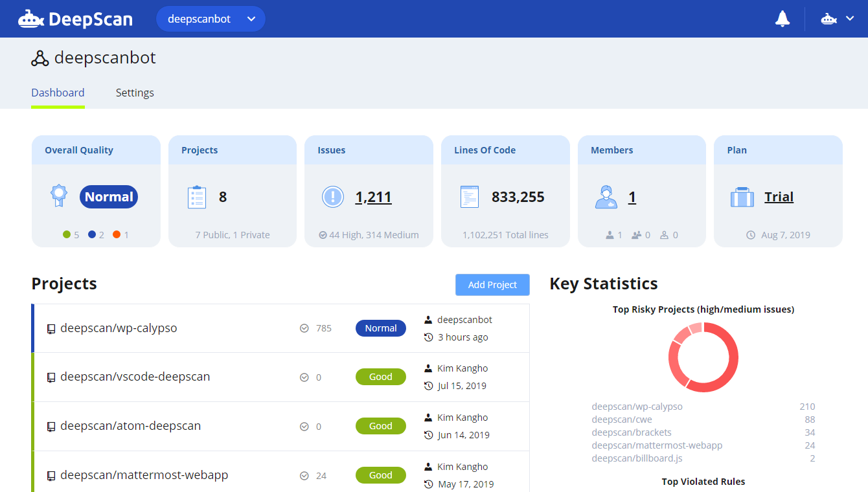The image size is (868, 492).
Task: Click the history icon next to 3 hours ago
Action: coord(428,337)
